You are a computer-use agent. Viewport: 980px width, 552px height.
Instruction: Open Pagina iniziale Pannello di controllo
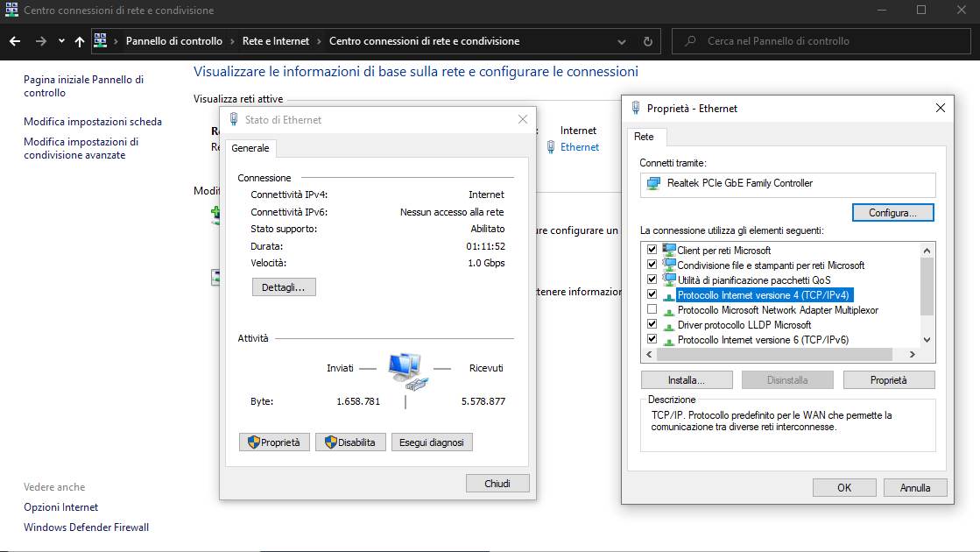pos(84,86)
